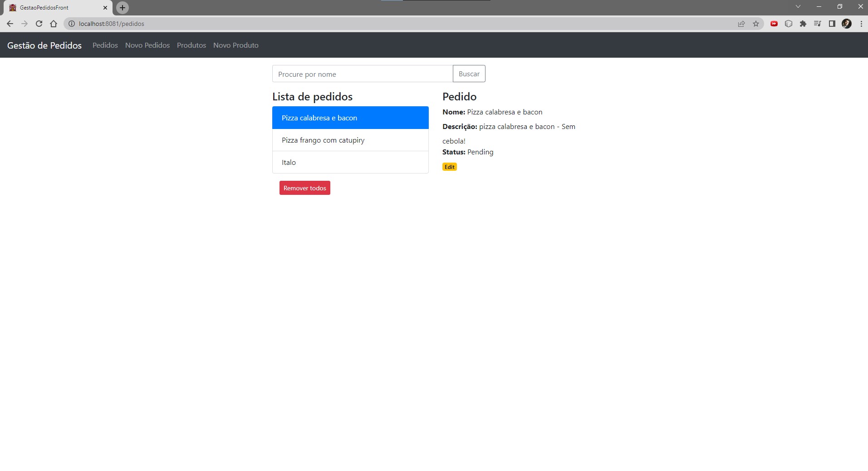Deselect the Pizza calabresa e bacon order
Viewport: 868px width, 471px height.
(350, 118)
